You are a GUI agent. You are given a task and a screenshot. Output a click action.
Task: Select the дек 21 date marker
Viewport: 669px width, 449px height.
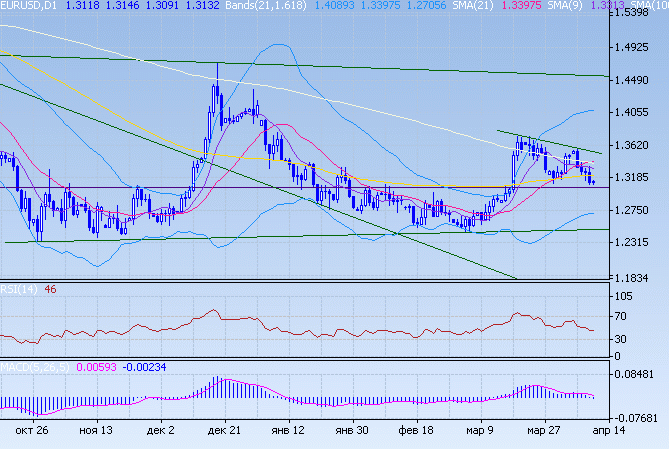tap(224, 430)
